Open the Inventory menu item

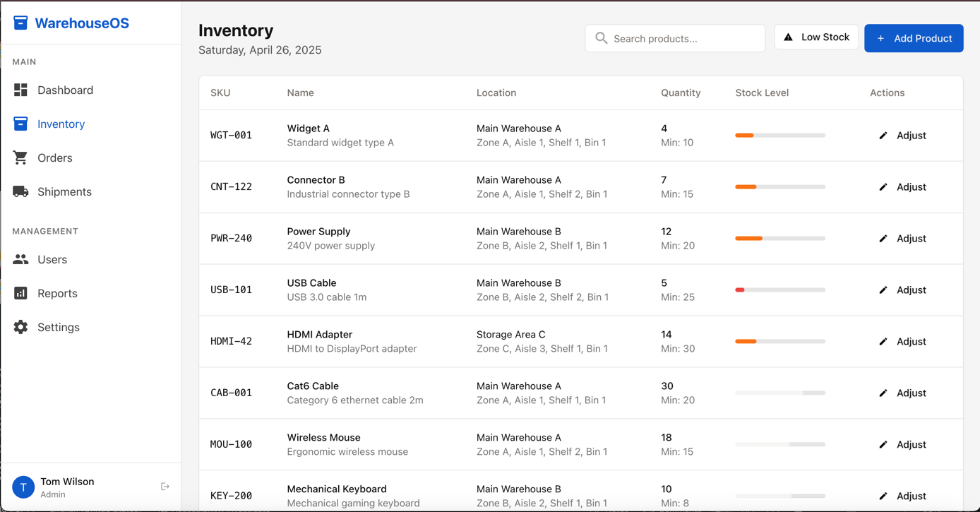point(61,124)
